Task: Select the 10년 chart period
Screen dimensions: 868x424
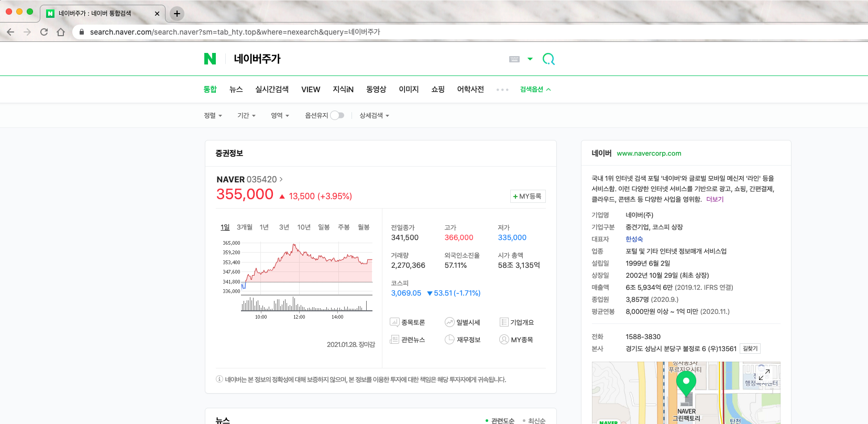Action: 304,227
